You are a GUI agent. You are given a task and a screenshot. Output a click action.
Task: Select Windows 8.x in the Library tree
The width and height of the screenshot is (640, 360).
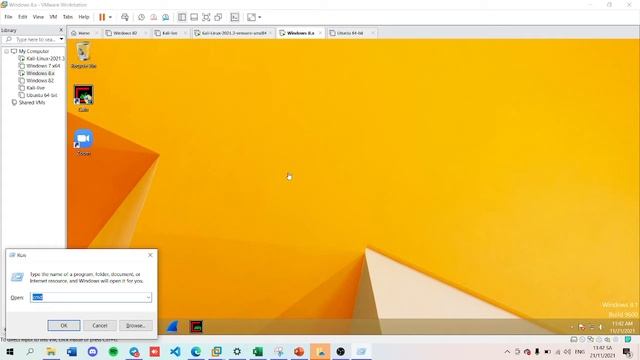click(37, 73)
